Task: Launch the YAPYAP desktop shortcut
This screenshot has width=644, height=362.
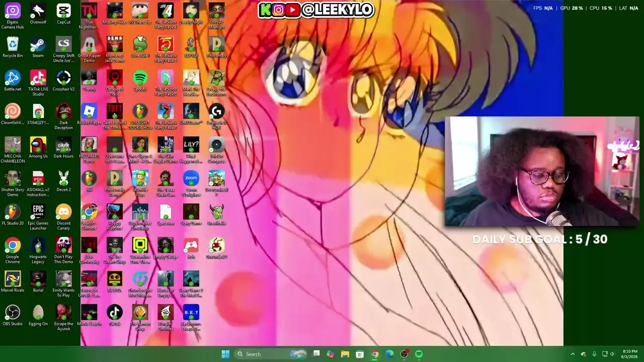Action: click(191, 48)
